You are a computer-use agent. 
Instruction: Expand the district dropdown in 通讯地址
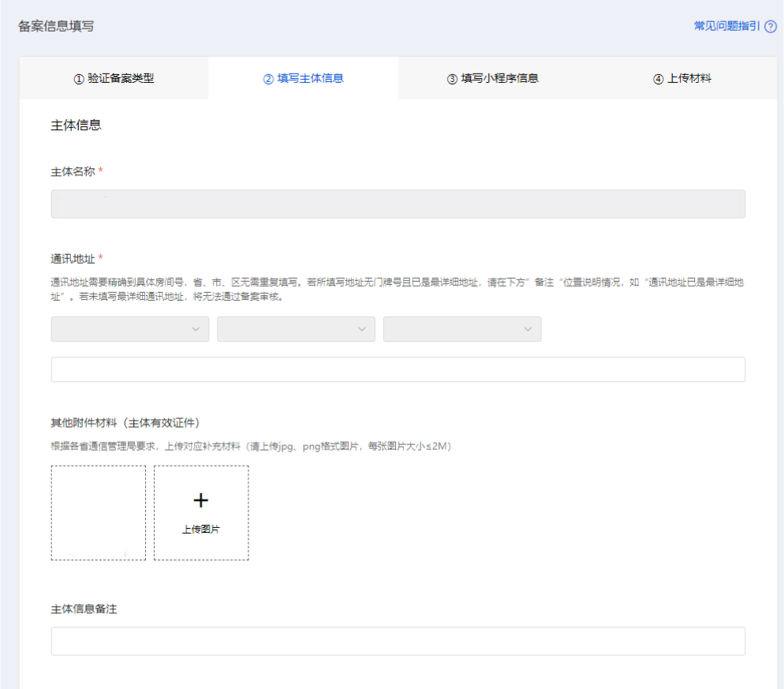click(461, 329)
